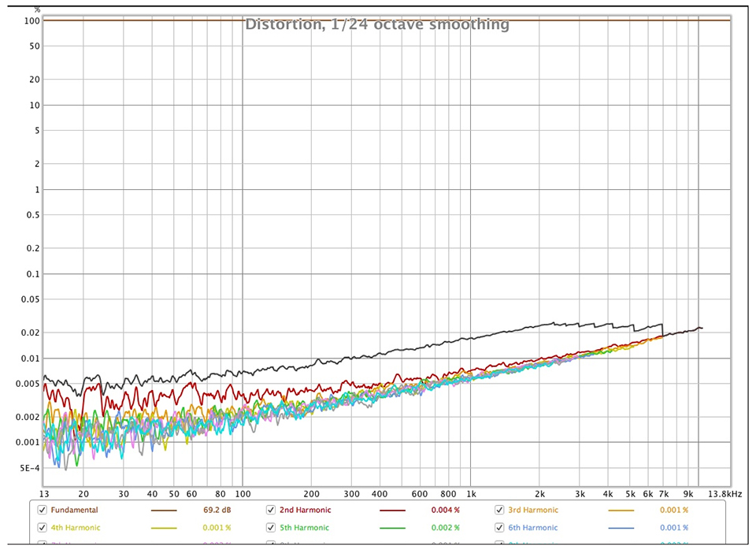756x550 pixels.
Task: Toggle the 5th Harmonic checkbox
Action: tap(271, 528)
